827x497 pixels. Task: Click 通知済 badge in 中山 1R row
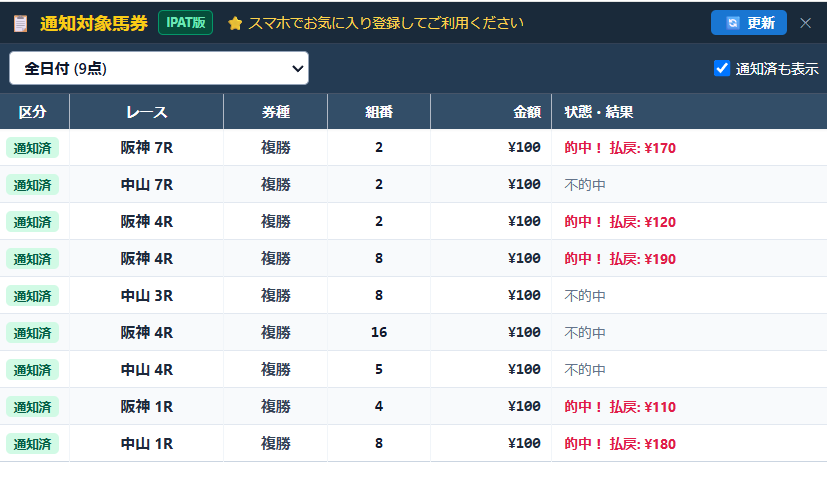click(x=32, y=444)
